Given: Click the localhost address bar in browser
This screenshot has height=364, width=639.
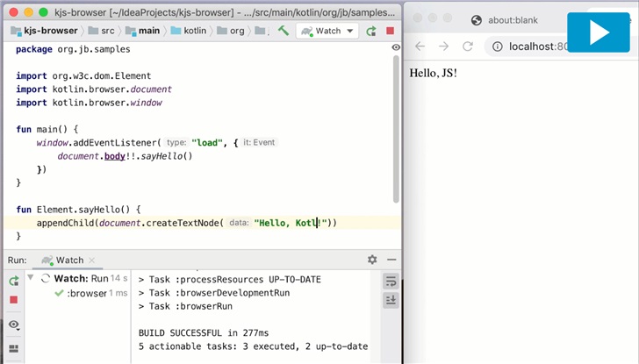Looking at the screenshot, I should [x=544, y=46].
